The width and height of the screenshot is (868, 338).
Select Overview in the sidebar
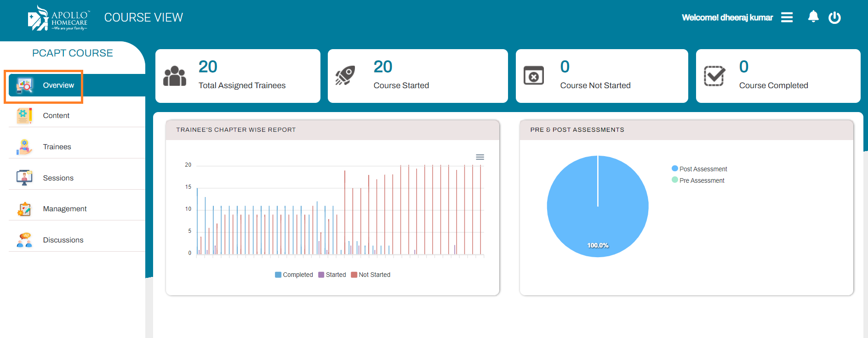(x=77, y=85)
